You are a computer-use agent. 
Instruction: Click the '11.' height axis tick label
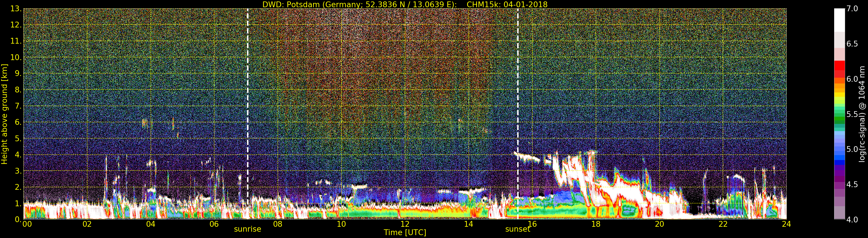tap(16, 41)
